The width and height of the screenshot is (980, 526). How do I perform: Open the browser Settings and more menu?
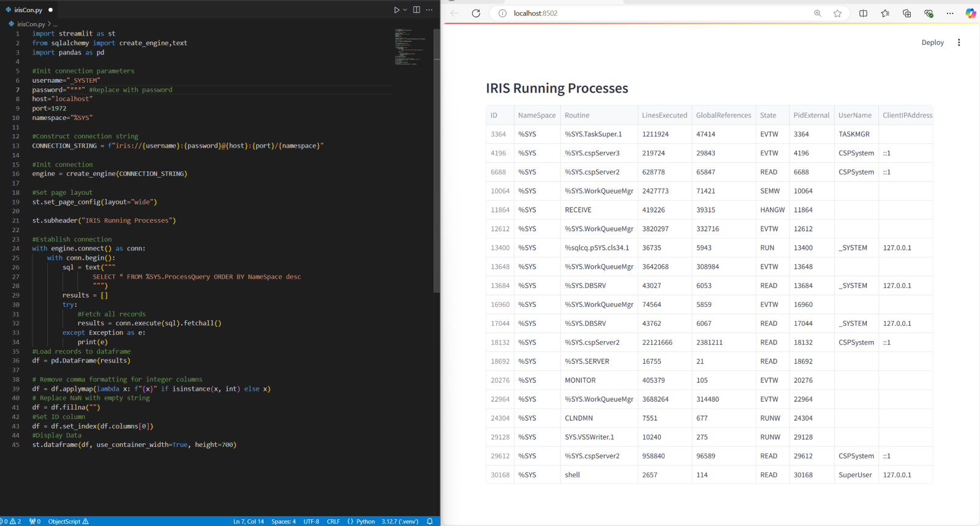click(950, 13)
